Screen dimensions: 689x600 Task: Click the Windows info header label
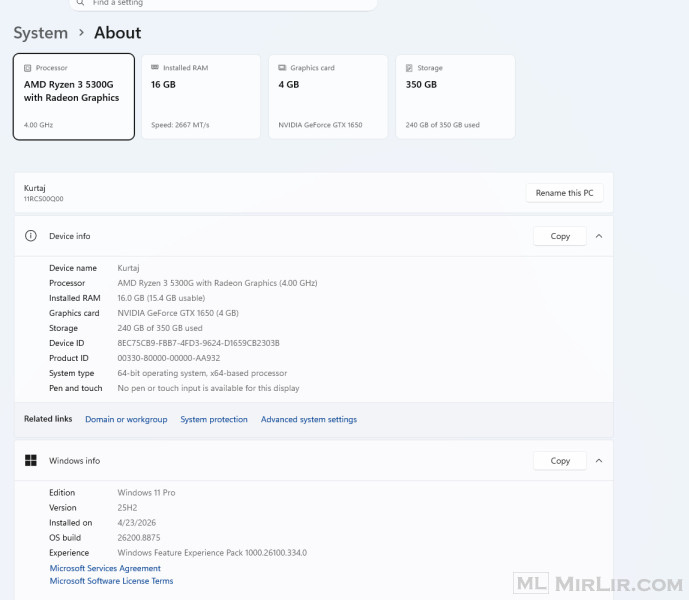74,461
